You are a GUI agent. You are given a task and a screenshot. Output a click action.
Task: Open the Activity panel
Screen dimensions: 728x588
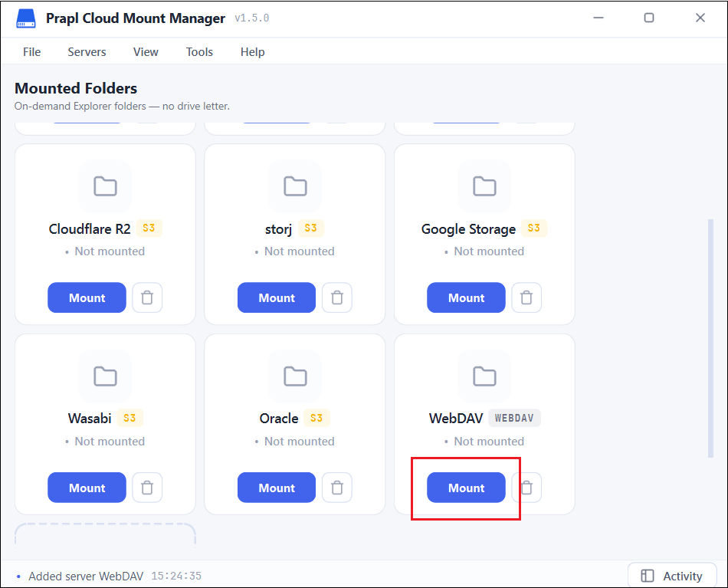pos(672,576)
